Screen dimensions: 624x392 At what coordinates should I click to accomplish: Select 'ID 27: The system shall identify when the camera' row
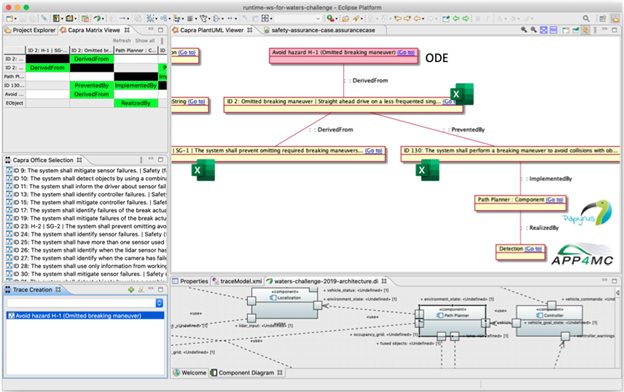[x=86, y=258]
